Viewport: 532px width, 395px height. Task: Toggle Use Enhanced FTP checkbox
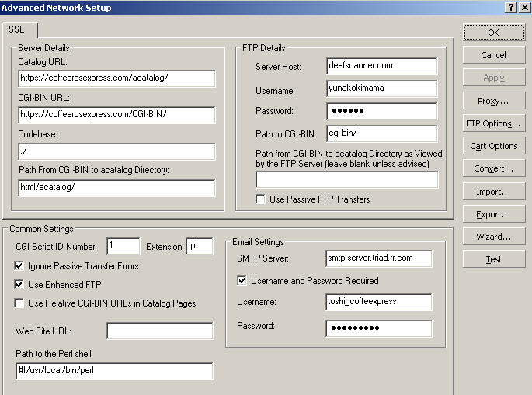pos(20,285)
